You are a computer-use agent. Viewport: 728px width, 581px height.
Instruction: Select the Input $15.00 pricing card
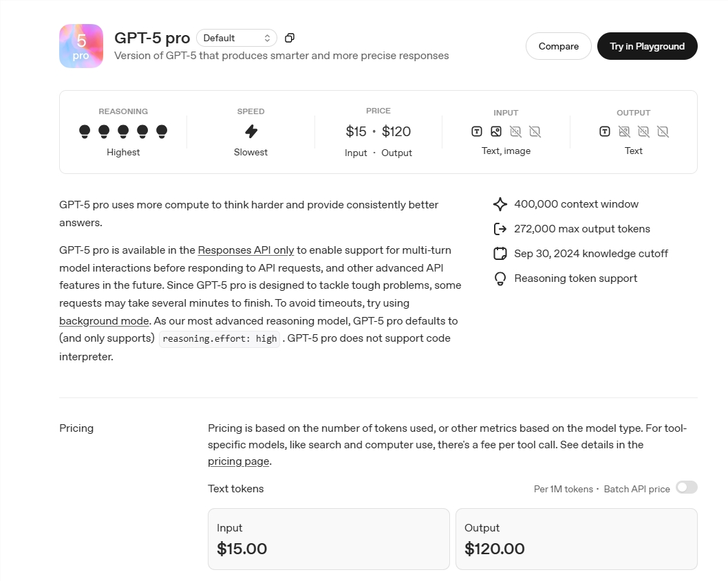coord(328,540)
